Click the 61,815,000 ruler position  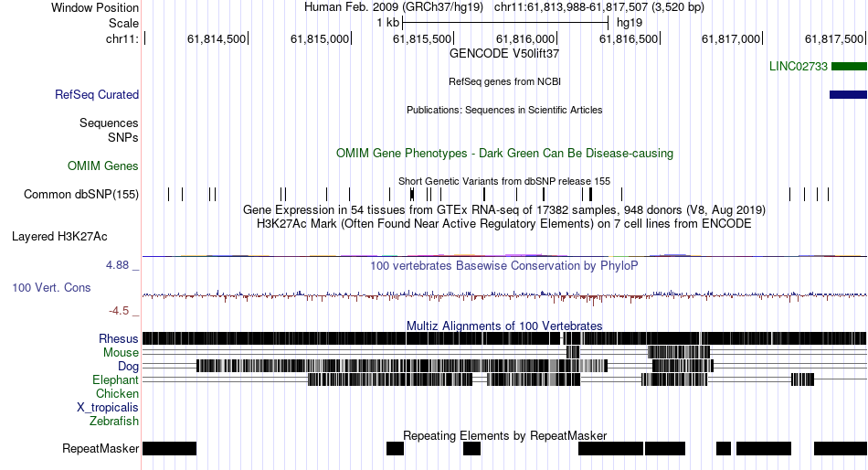click(320, 38)
